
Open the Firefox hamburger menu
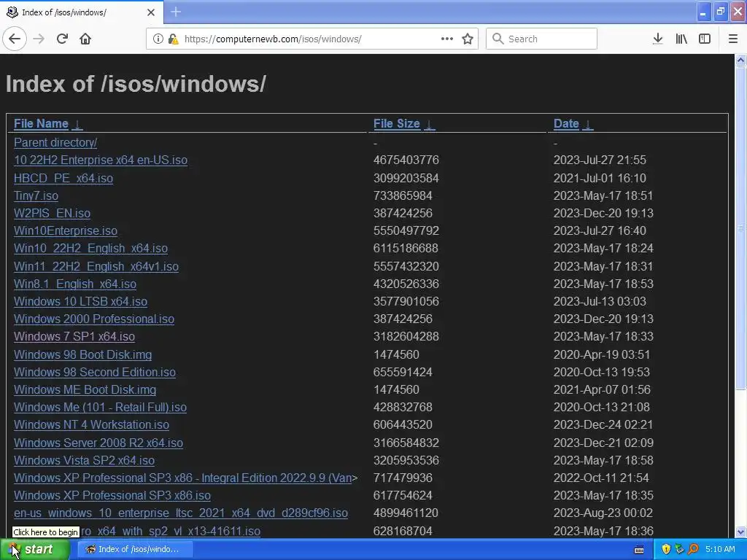point(732,39)
